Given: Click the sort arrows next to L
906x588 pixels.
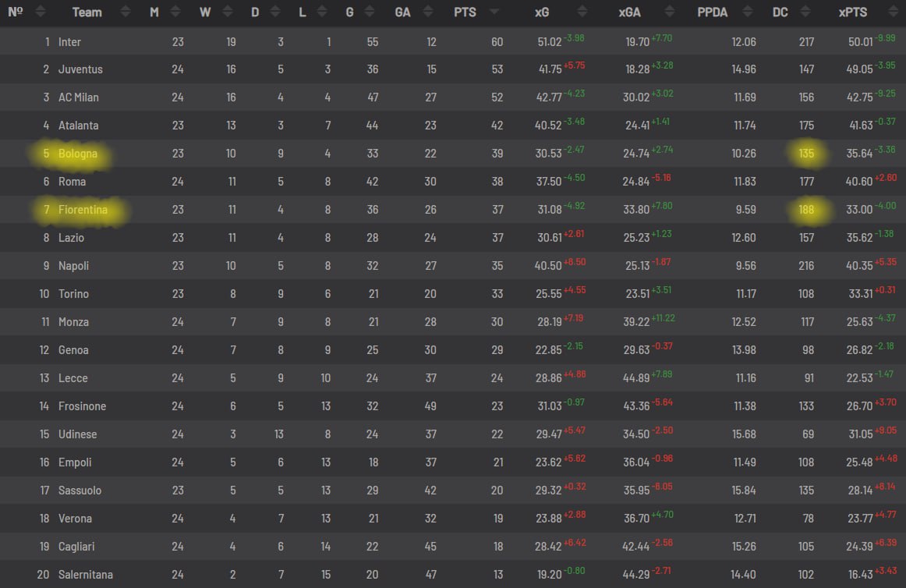Looking at the screenshot, I should tap(326, 12).
